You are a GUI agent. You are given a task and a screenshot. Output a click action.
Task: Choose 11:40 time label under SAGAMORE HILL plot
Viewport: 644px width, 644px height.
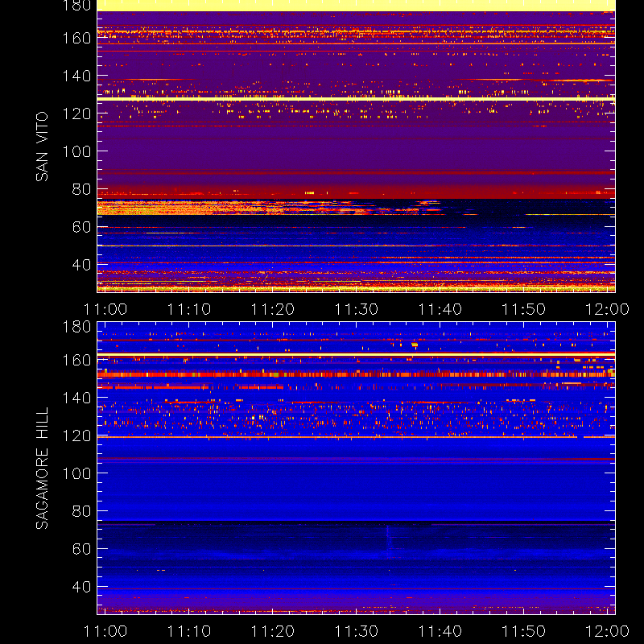pos(440,631)
